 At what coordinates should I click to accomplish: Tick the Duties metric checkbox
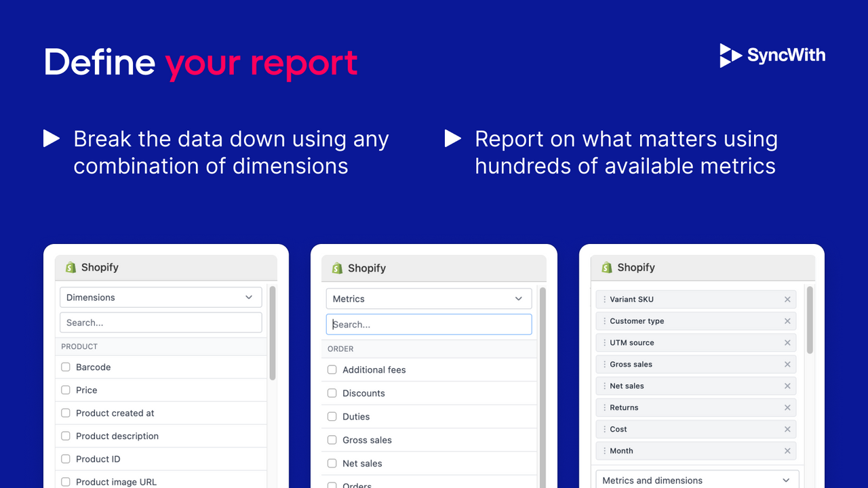tap(332, 416)
